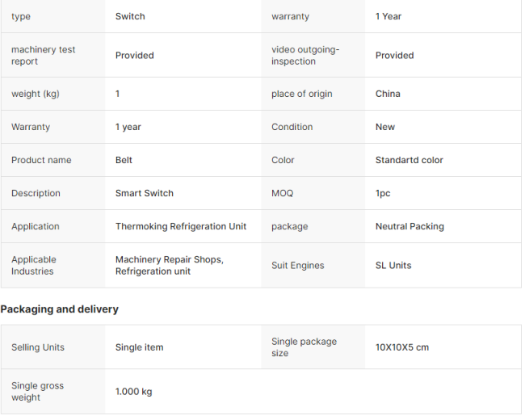Click the 'SL Units' suit engines value
Viewport: 525px width, 420px height.
click(x=393, y=265)
